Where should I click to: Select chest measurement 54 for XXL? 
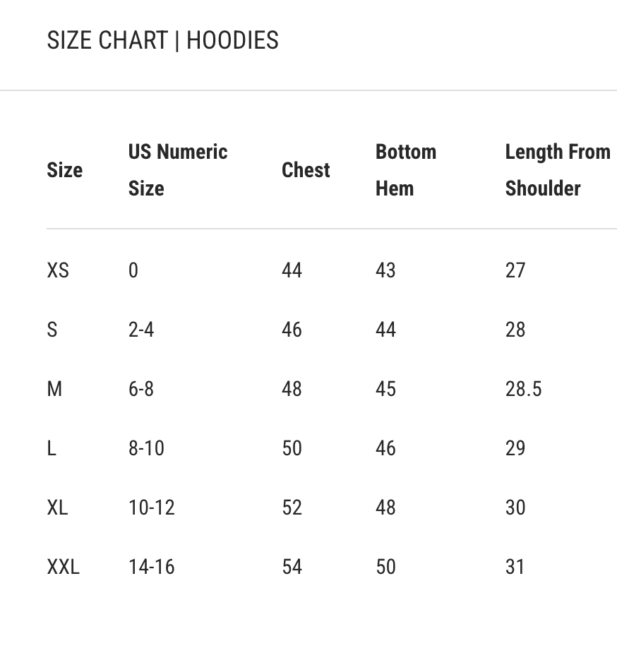click(292, 567)
